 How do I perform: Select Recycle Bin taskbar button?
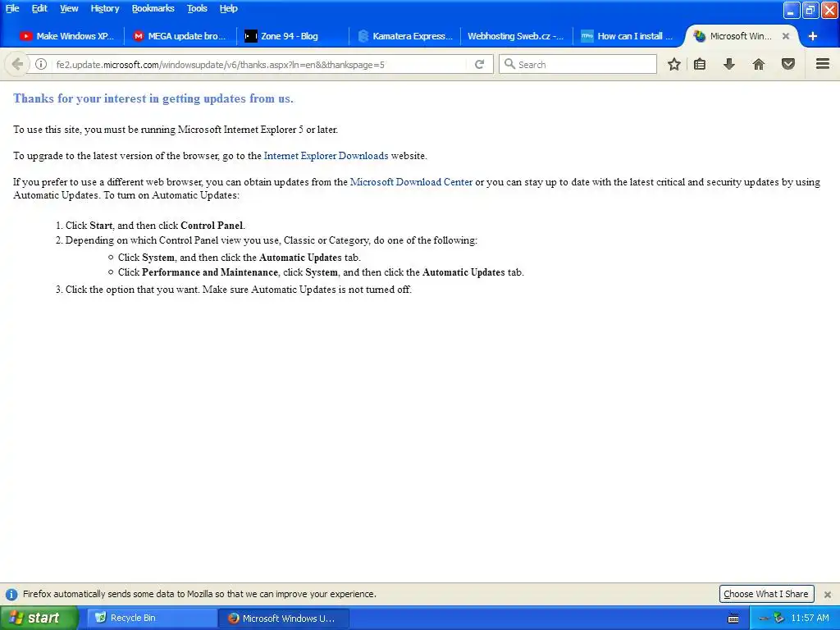(x=152, y=619)
